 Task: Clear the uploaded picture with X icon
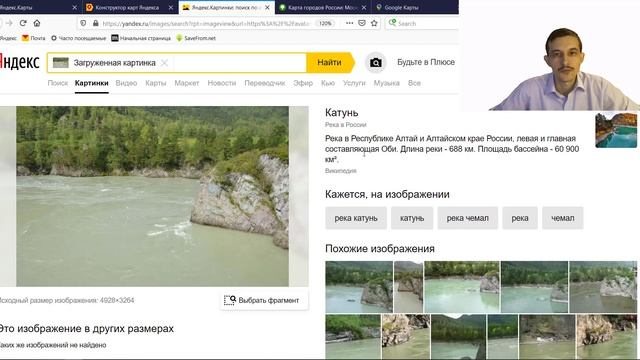tap(164, 63)
